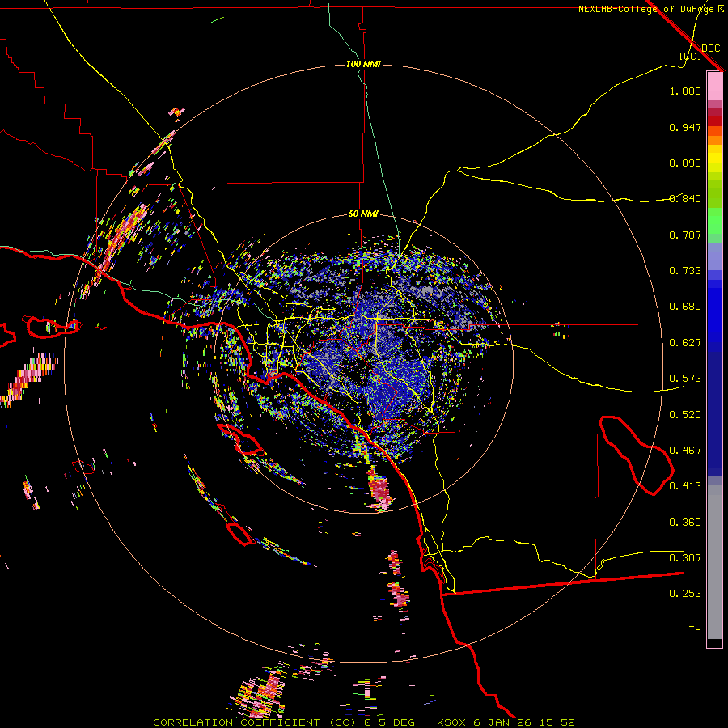Click the [CC] label above color bar
Viewport: 728px width, 728px height.
691,56
